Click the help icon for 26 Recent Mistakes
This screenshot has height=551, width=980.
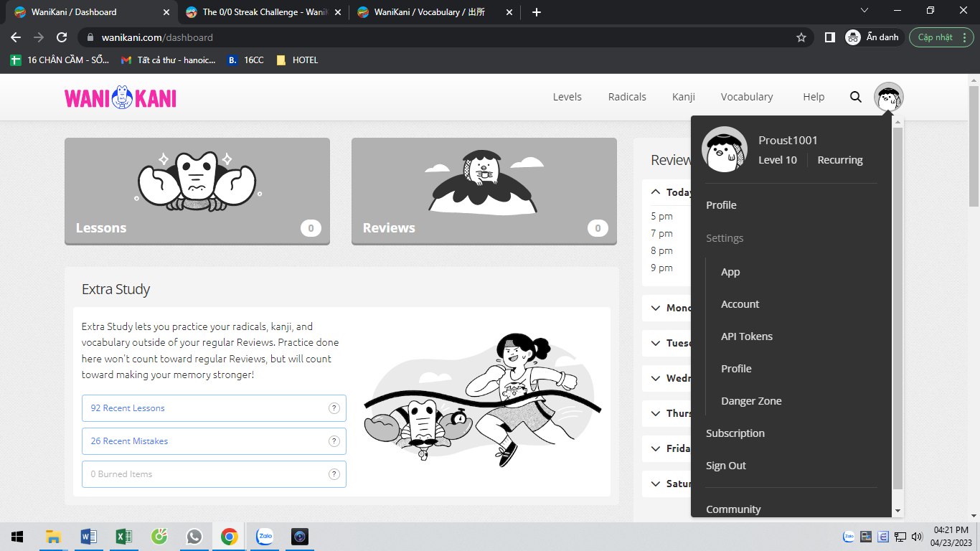pos(334,441)
